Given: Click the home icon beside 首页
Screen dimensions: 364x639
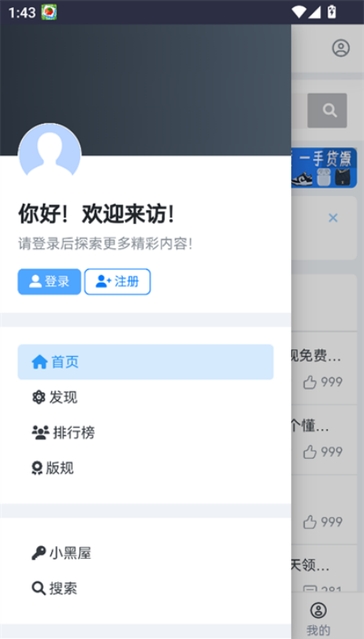Looking at the screenshot, I should [40, 362].
